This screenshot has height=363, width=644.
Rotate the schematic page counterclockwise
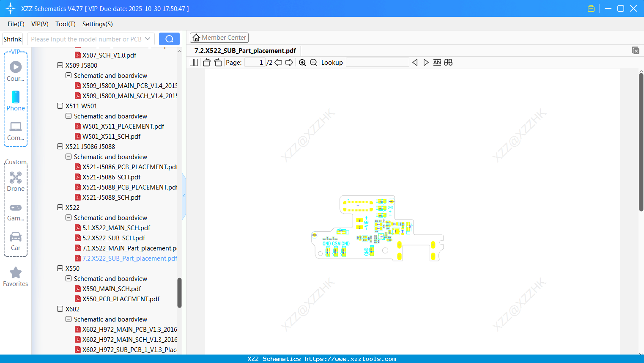[x=206, y=62]
